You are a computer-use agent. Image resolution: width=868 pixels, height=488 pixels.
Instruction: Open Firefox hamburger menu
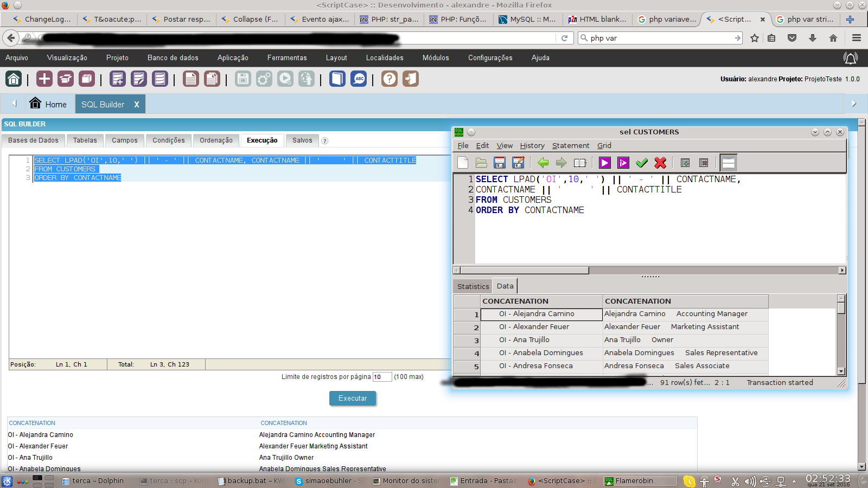[x=857, y=38]
